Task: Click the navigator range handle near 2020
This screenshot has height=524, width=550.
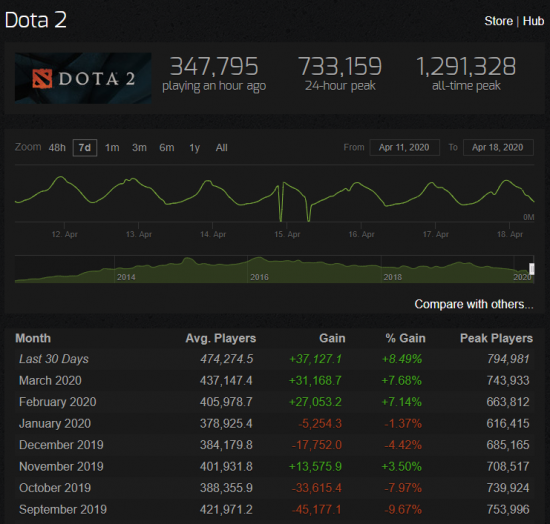Action: (531, 269)
